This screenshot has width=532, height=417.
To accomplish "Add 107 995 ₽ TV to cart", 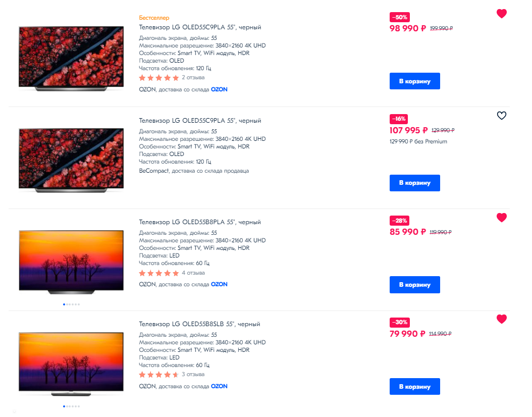I will tap(414, 183).
